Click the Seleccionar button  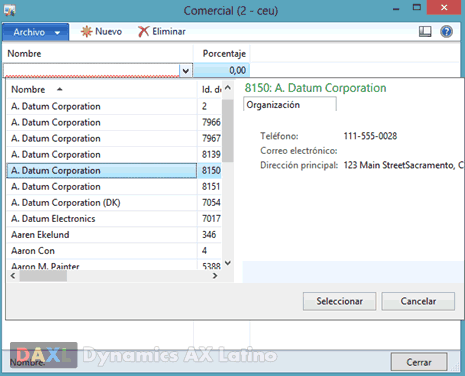(339, 301)
